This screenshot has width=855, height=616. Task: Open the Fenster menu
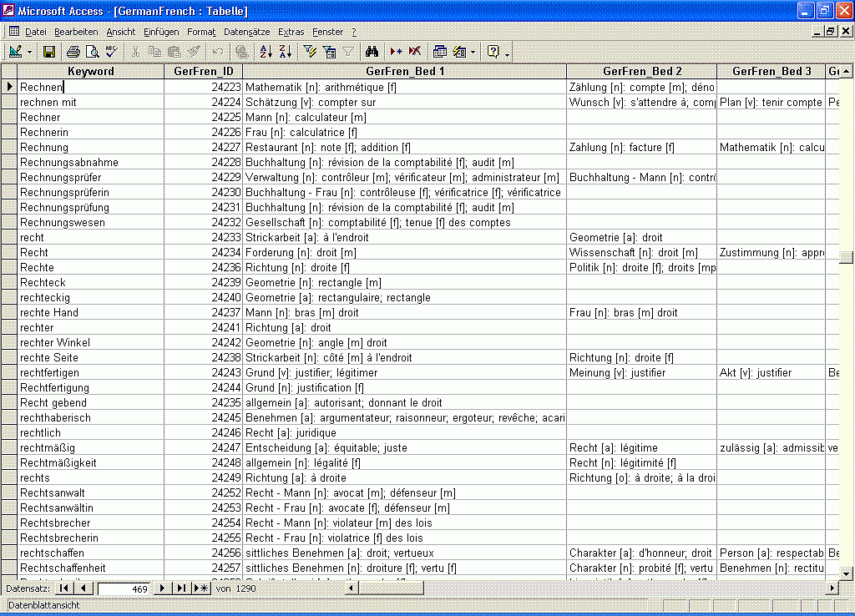(327, 32)
